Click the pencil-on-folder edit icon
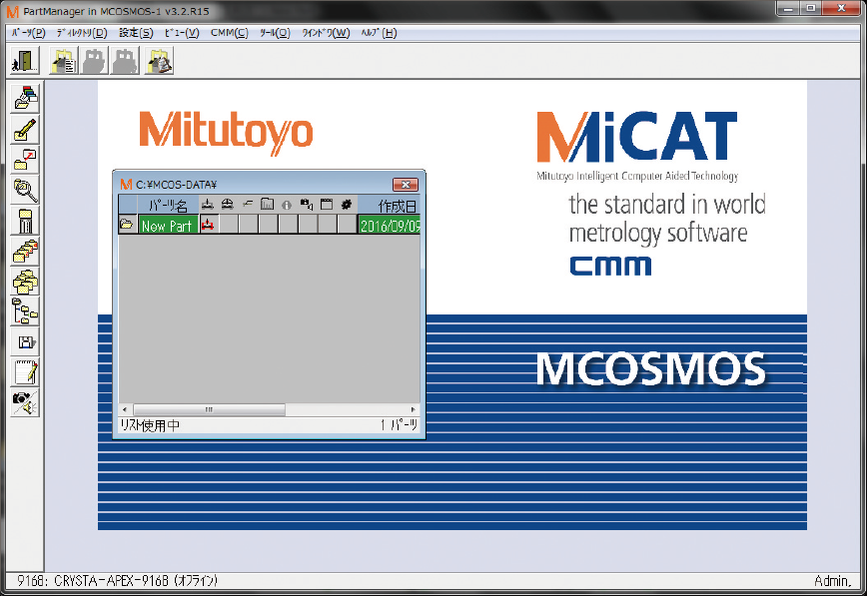This screenshot has width=868, height=597. coord(25,130)
